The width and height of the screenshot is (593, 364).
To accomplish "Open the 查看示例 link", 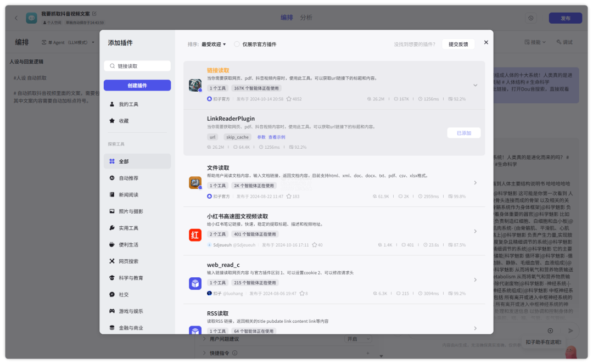I will click(277, 137).
